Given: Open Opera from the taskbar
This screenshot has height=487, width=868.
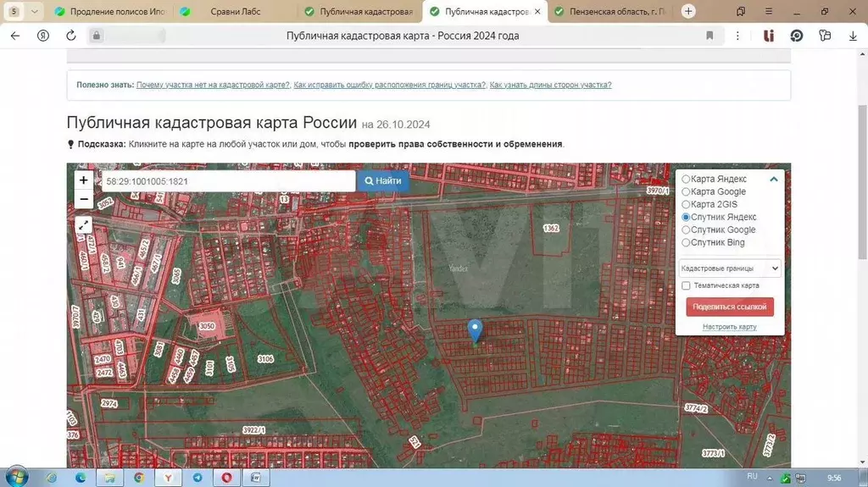Looking at the screenshot, I should coord(226,478).
